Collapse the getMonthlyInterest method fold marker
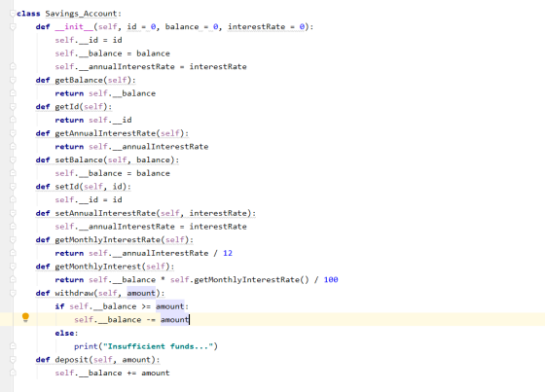This screenshot has height=392, width=545. pos(13,267)
